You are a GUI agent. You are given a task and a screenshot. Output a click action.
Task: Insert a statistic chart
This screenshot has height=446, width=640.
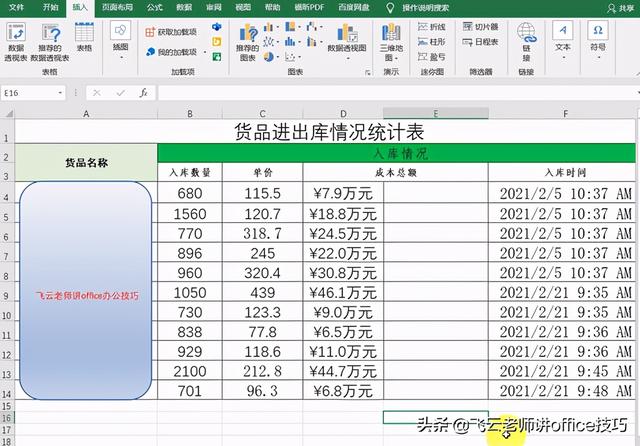tap(292, 42)
